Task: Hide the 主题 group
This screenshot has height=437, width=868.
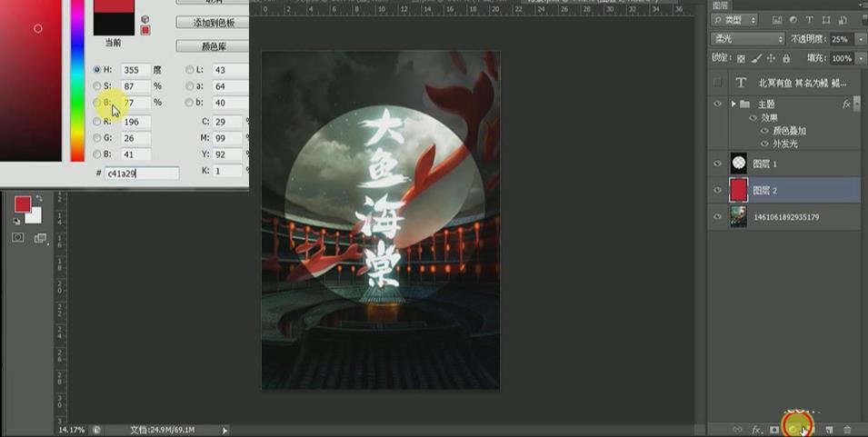Action: click(x=718, y=104)
